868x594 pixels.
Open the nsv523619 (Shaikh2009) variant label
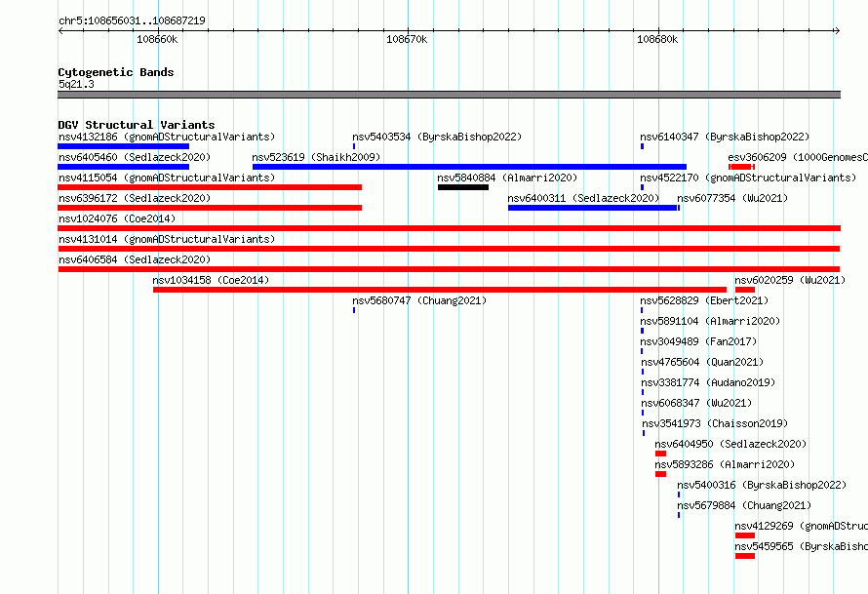click(316, 157)
